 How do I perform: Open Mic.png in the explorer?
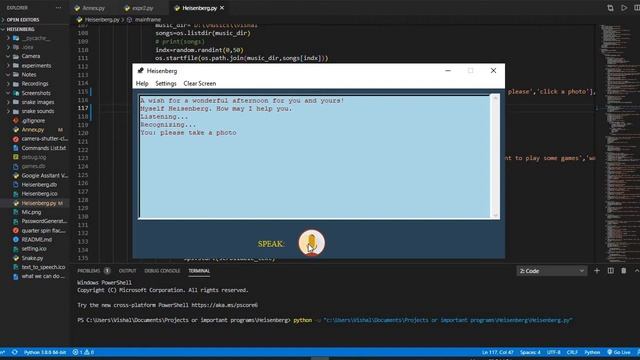coord(31,212)
